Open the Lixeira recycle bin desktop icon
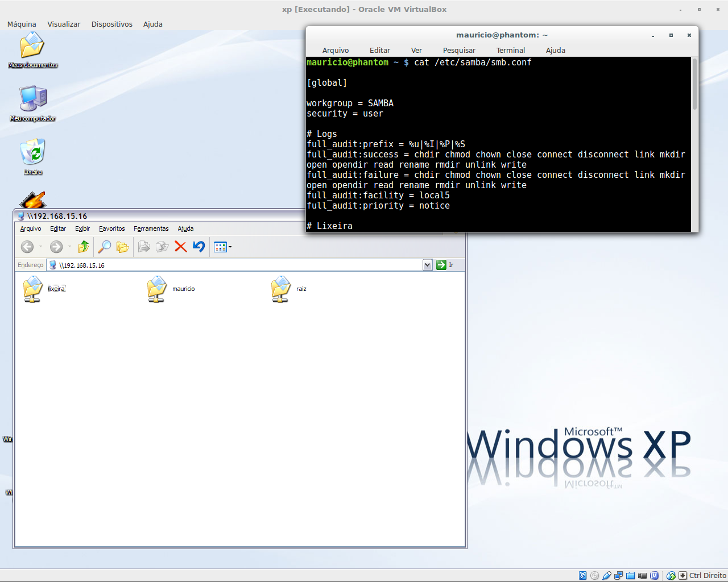Viewport: 728px width, 582px height. 32,156
